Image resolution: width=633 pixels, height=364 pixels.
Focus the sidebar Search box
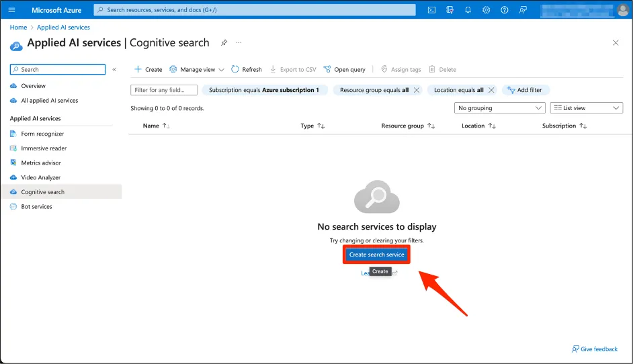coord(58,69)
